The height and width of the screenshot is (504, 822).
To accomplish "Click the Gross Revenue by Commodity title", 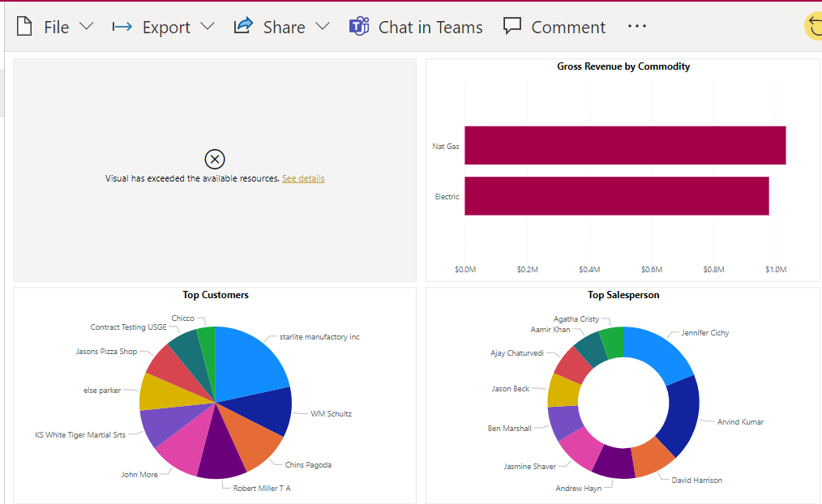I will click(x=623, y=66).
